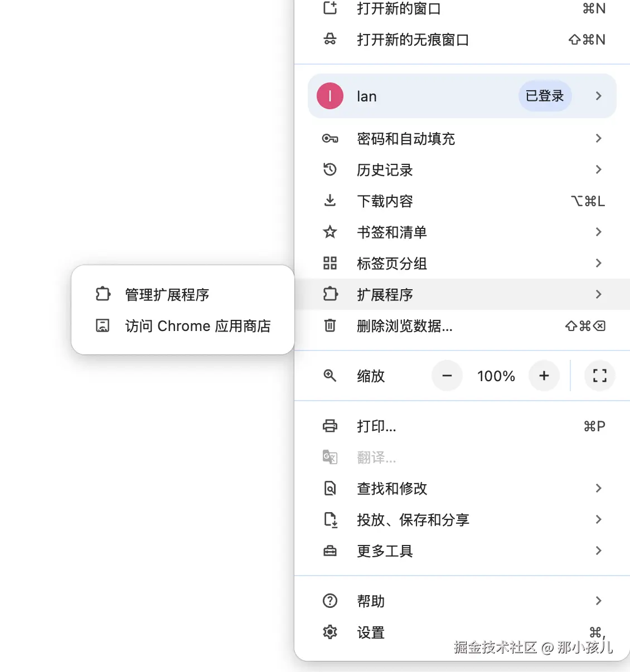
Task: Expand the 书签和清单 submenu arrow
Action: [x=598, y=232]
